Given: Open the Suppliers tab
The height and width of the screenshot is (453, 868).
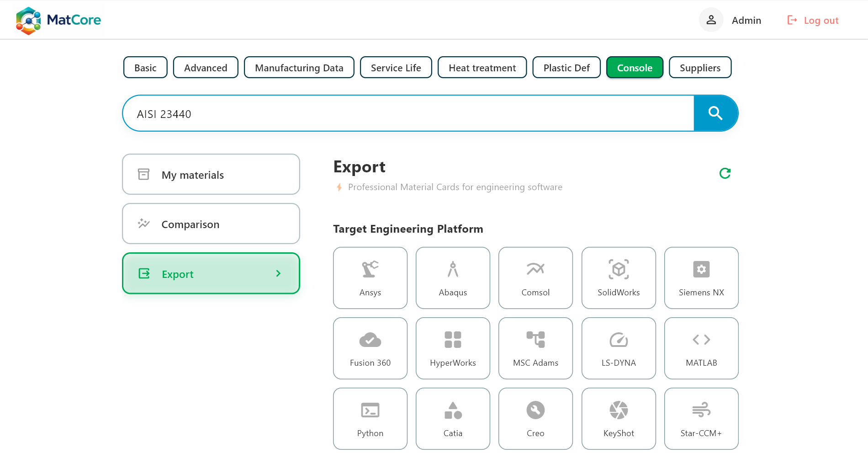Looking at the screenshot, I should (700, 68).
